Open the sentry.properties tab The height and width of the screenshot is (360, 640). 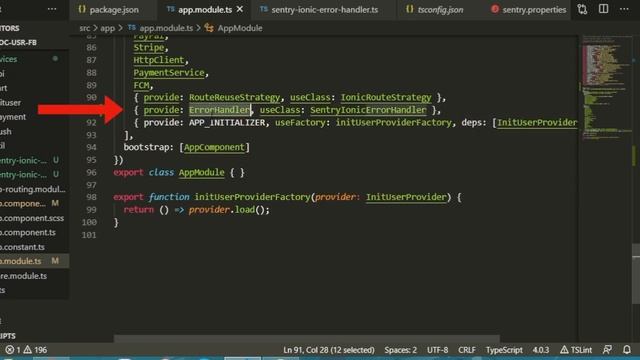tap(529, 9)
